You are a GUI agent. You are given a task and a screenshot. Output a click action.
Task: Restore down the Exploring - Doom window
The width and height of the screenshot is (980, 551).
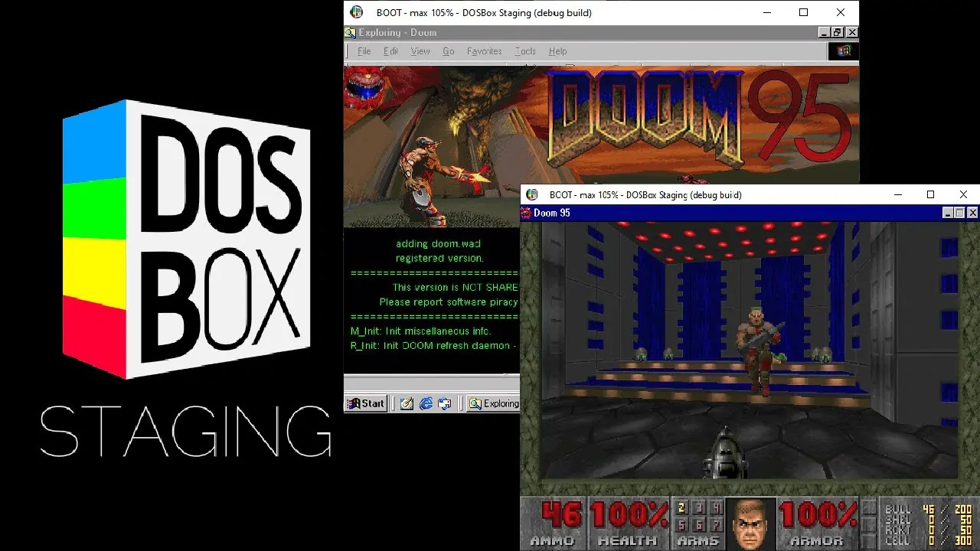pyautogui.click(x=838, y=32)
